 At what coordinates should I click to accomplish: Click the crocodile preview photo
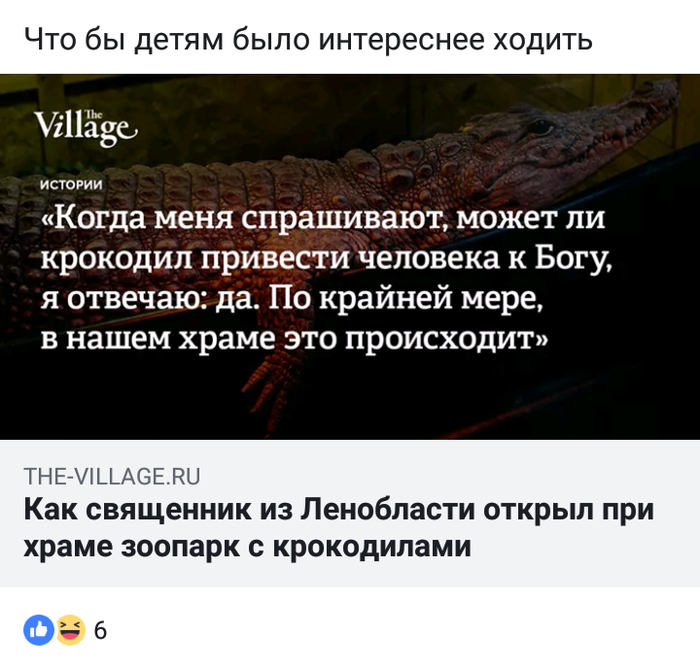click(350, 257)
